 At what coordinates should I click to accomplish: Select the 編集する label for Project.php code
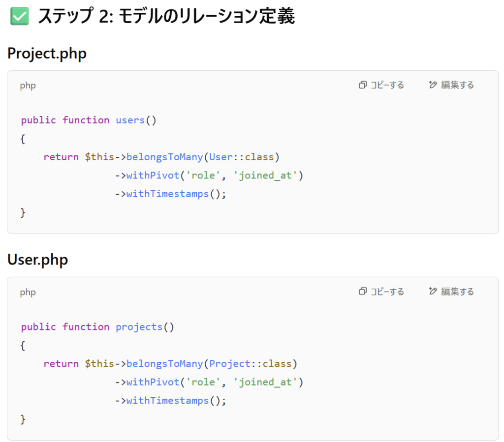(457, 85)
